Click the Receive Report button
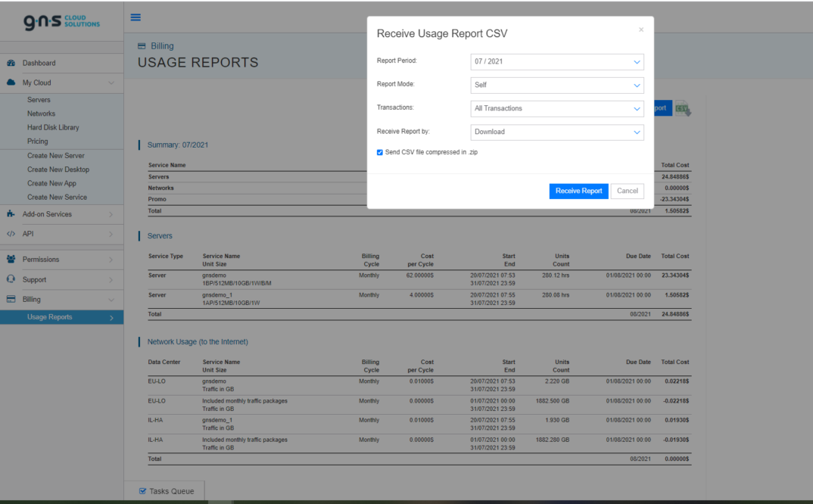Image resolution: width=813 pixels, height=504 pixels. coord(578,191)
